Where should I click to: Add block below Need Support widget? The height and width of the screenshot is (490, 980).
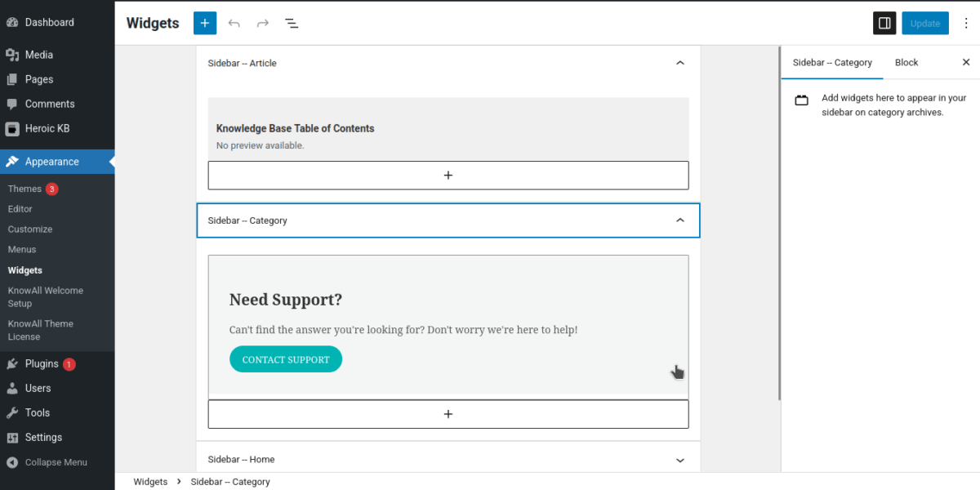click(448, 414)
